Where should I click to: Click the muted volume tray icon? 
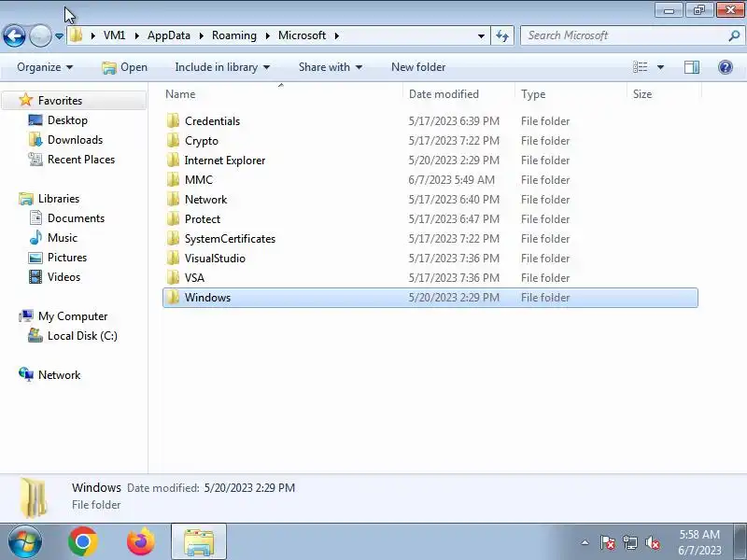click(652, 542)
